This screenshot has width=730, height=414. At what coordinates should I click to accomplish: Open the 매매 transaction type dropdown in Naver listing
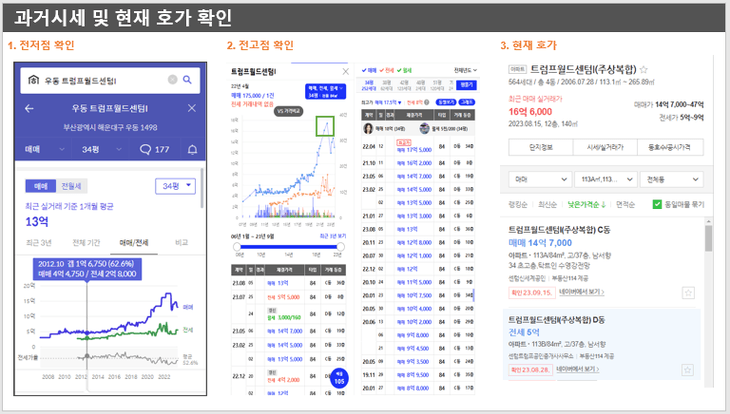(541, 179)
